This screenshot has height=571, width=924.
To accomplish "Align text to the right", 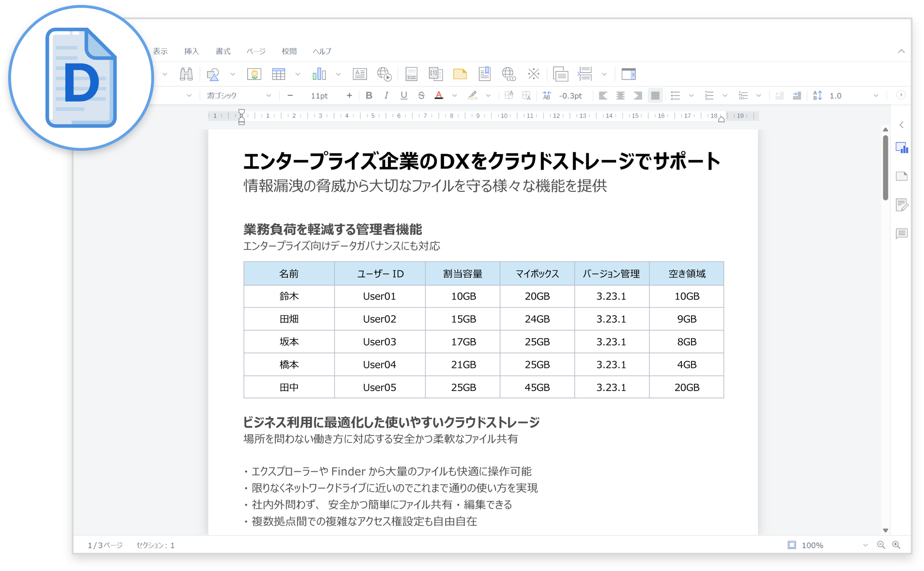I will point(638,95).
